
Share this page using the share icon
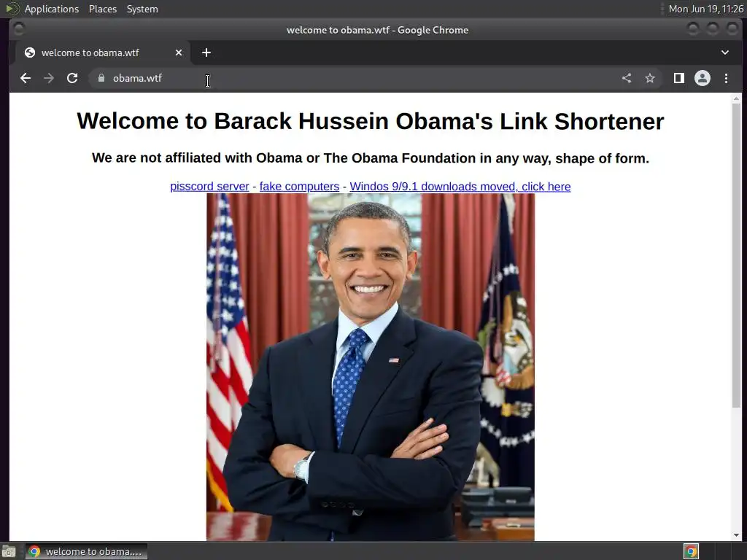[627, 78]
